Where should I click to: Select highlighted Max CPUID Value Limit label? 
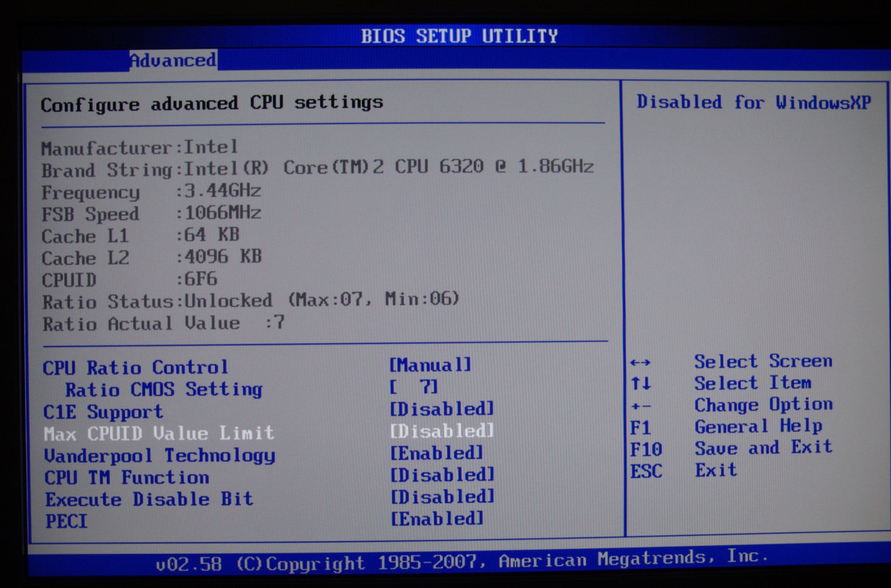click(x=159, y=434)
